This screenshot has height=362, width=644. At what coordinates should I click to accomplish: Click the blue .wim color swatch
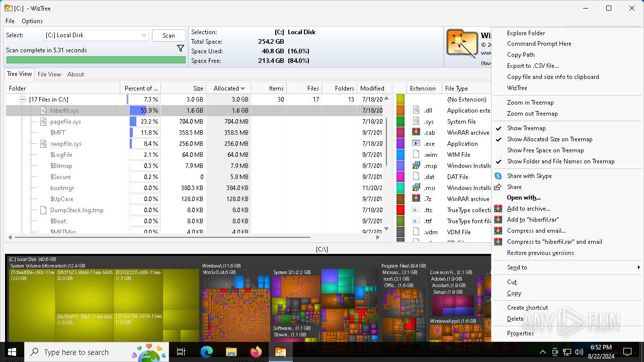[400, 155]
